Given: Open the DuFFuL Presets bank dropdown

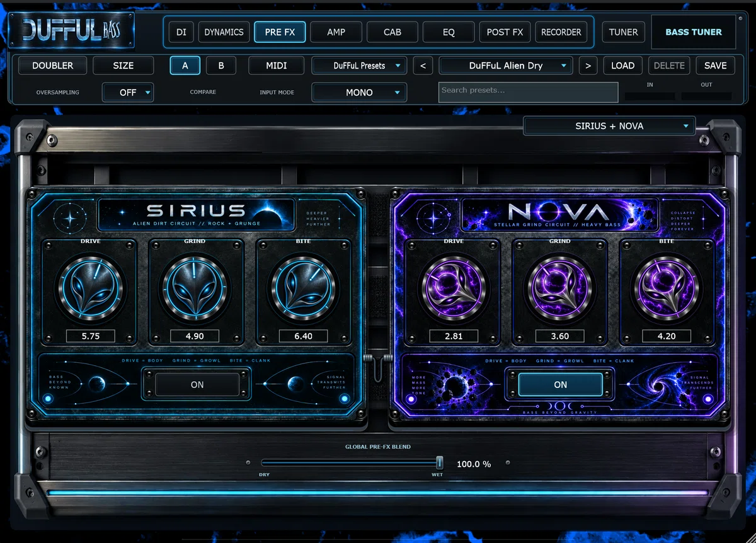Looking at the screenshot, I should [x=359, y=66].
